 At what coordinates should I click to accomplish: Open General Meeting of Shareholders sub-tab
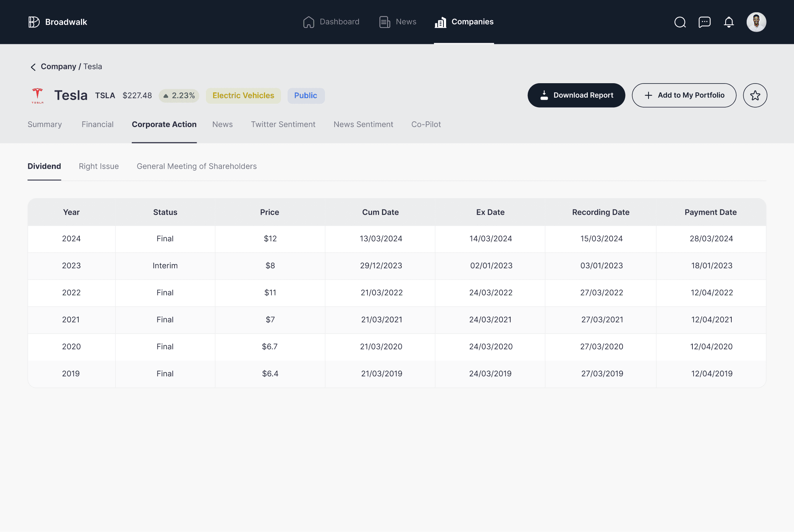(x=197, y=166)
